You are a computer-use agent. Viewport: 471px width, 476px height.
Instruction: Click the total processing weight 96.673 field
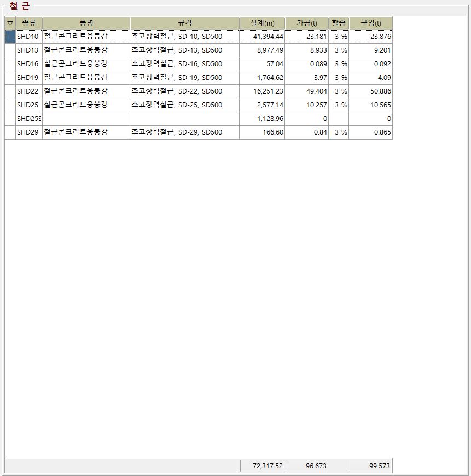[x=306, y=466]
